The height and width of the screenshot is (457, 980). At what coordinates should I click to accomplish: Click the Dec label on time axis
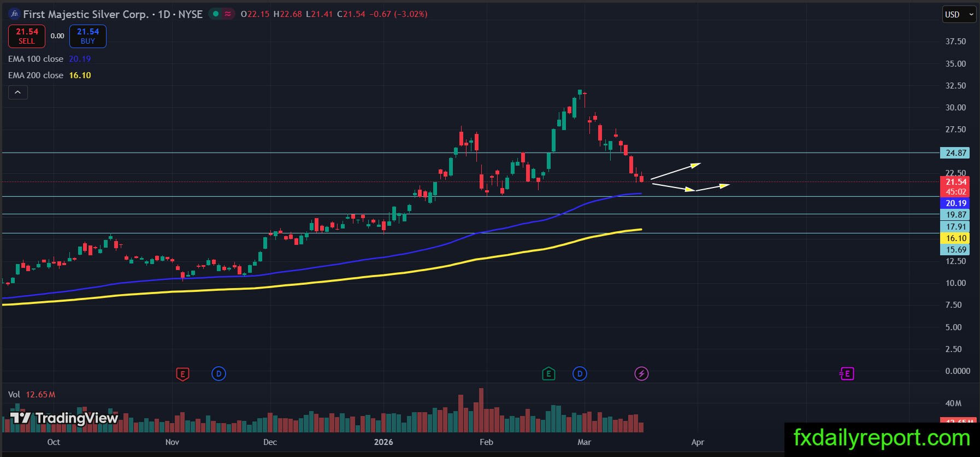click(x=270, y=442)
